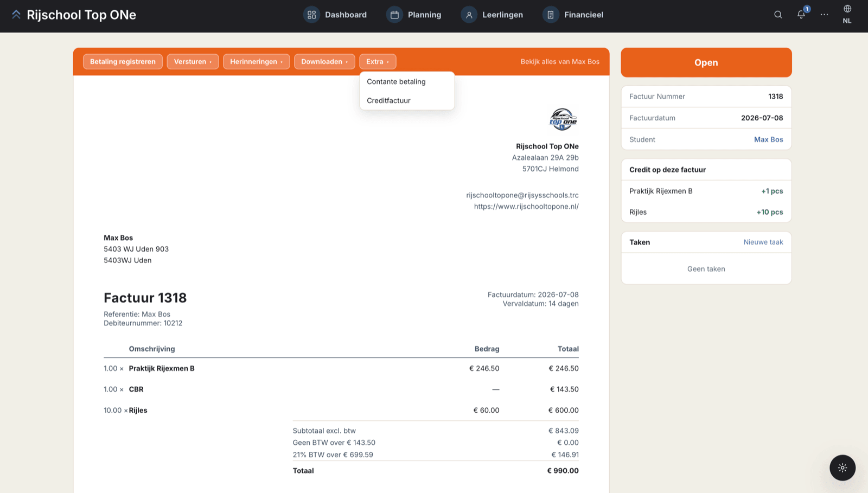Click the +10 pcs credit value

coord(770,212)
